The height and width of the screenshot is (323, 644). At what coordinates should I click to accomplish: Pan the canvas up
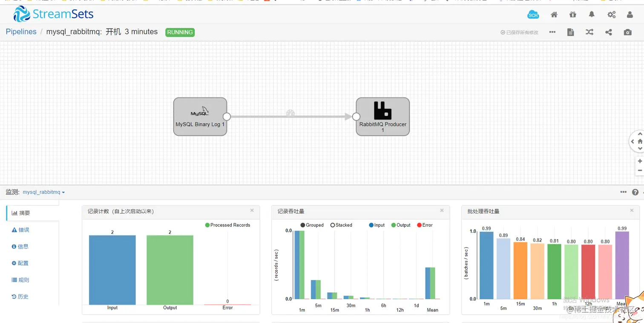click(x=640, y=134)
